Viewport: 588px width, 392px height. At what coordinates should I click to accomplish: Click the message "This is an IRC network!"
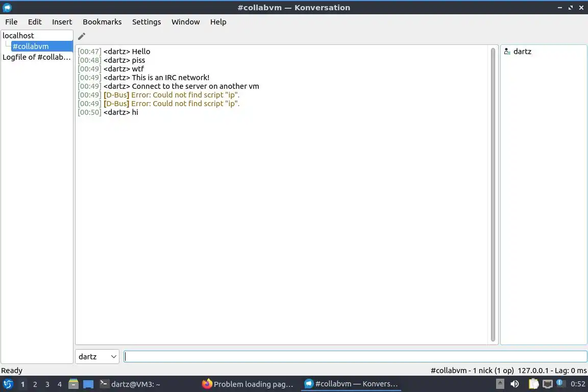coord(170,78)
